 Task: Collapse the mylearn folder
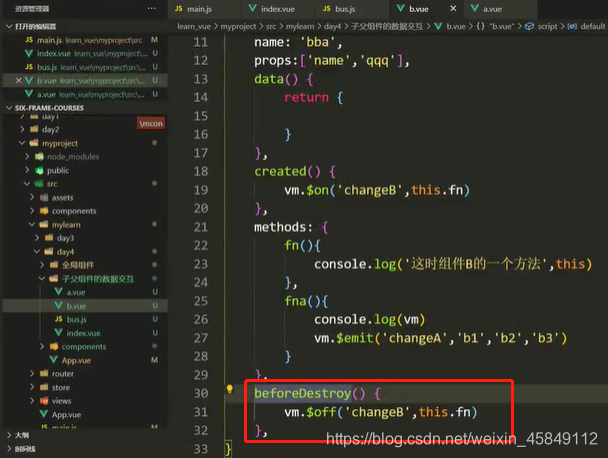pyautogui.click(x=32, y=225)
